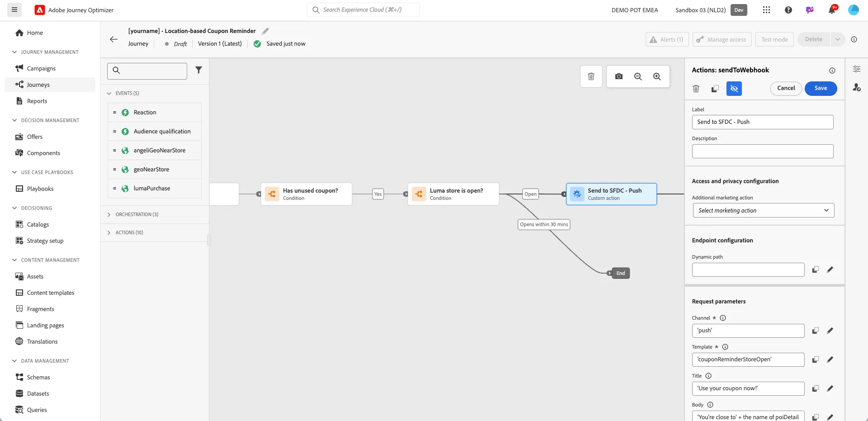Select the lumaPurchase event in palette
Viewport: 868px width, 421px height.
coord(155,189)
